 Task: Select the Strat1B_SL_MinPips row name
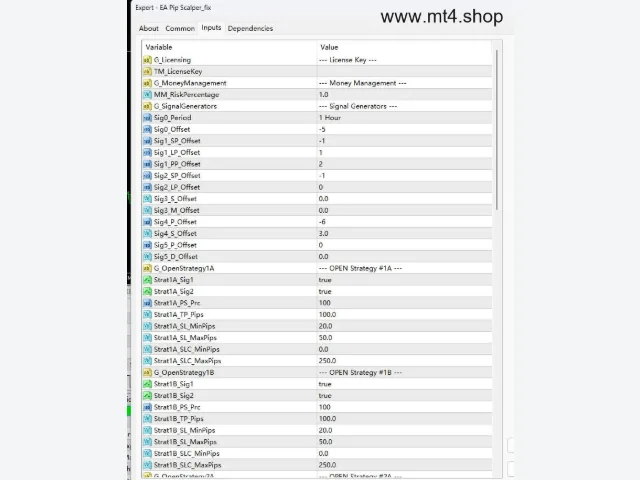(184, 431)
